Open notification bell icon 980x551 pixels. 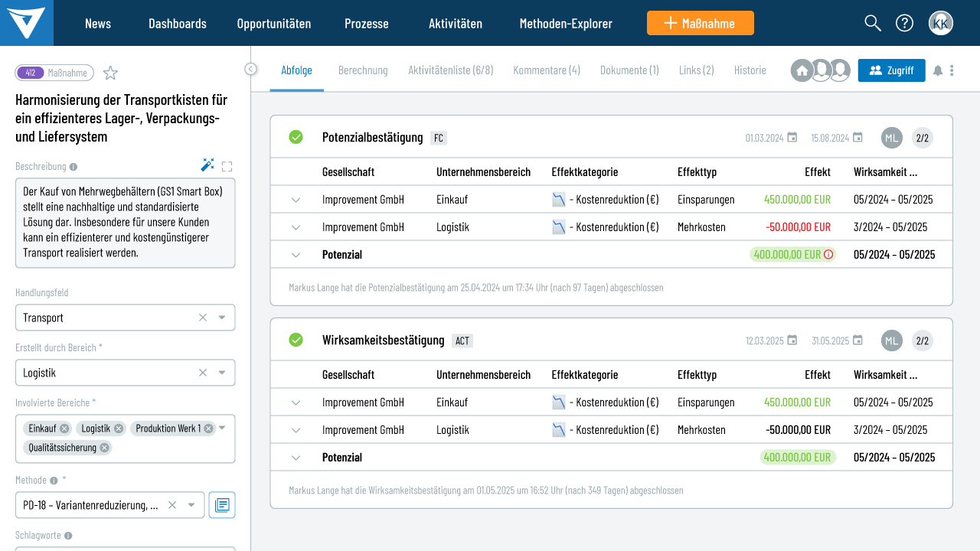click(x=938, y=70)
